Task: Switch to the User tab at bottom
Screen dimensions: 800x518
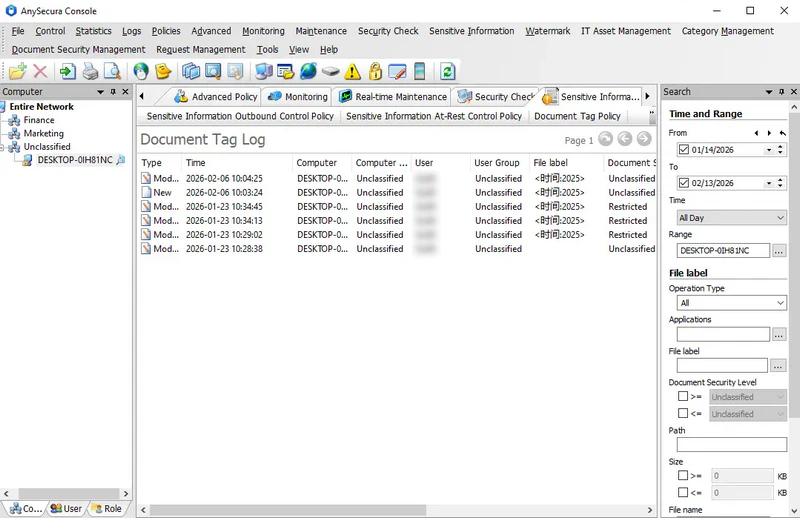Action: (x=66, y=509)
